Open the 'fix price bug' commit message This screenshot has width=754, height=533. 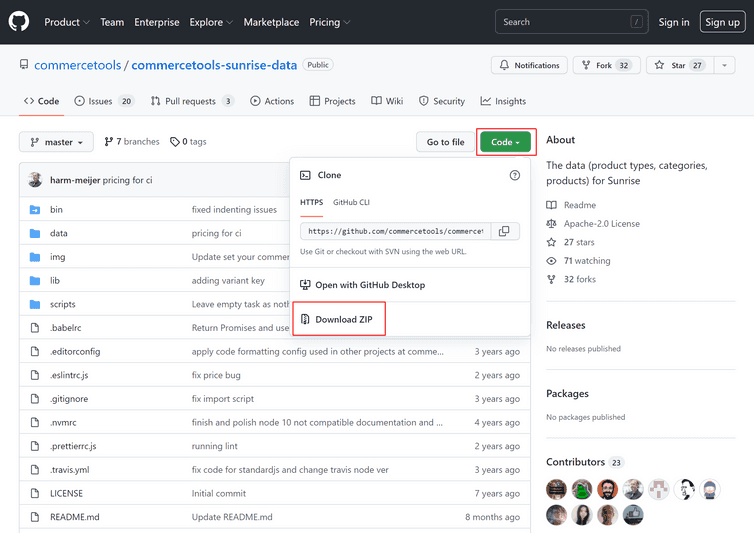click(x=216, y=375)
